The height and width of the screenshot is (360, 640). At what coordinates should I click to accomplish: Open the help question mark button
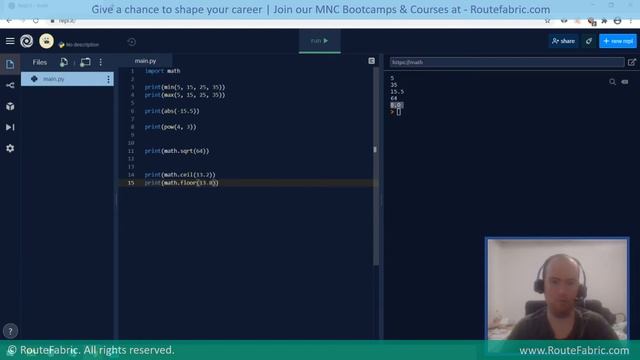(x=10, y=331)
